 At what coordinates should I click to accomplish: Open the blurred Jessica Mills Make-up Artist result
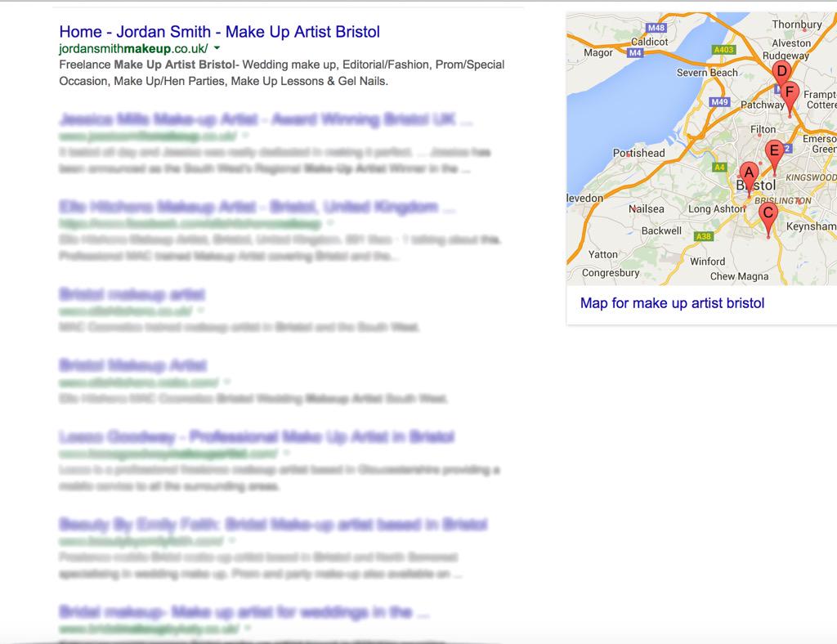[266, 119]
